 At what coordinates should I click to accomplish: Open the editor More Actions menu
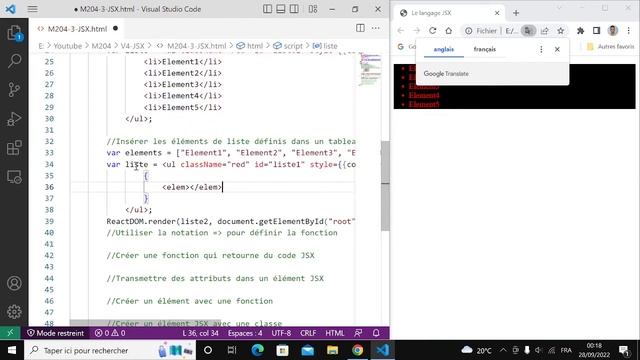click(x=376, y=28)
